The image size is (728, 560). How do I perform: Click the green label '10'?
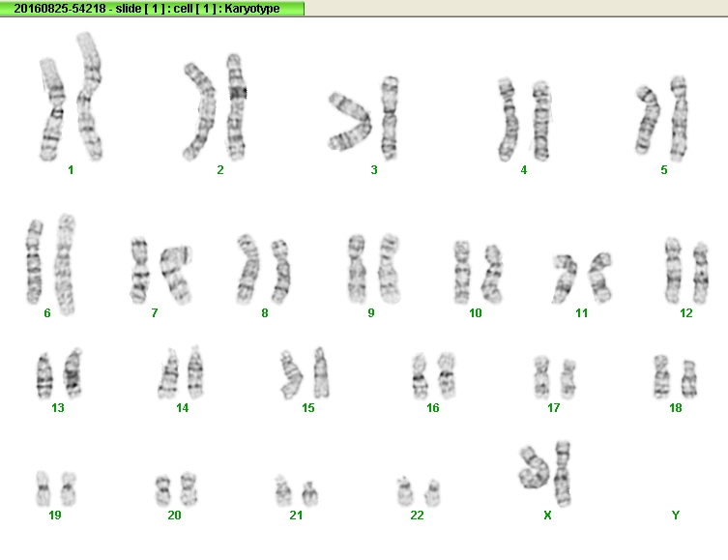[x=476, y=313]
